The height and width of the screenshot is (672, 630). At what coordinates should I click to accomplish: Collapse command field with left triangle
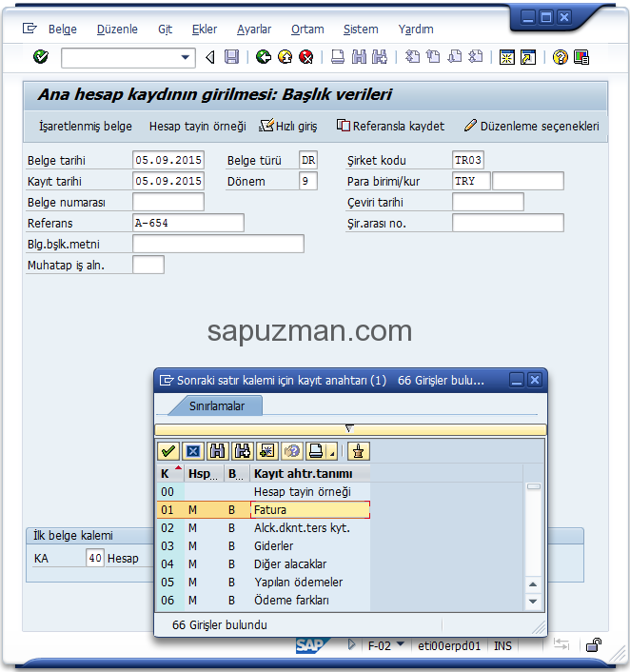coord(210,57)
